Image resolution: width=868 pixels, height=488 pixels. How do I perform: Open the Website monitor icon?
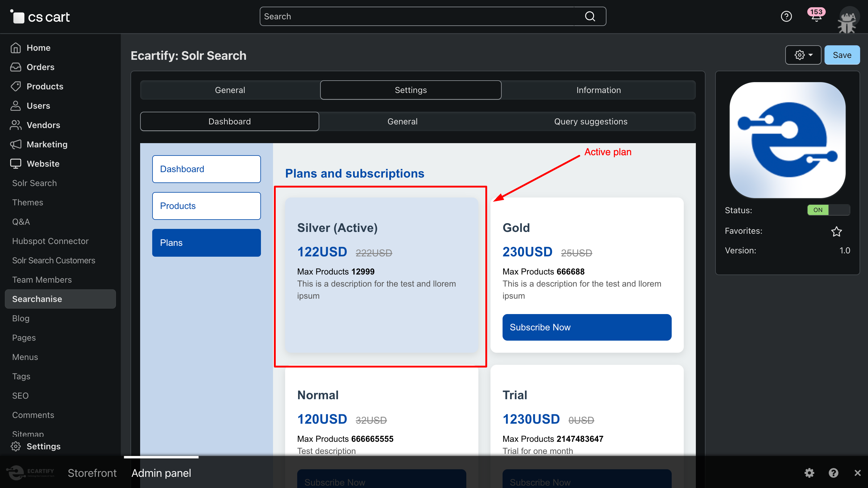pos(16,163)
